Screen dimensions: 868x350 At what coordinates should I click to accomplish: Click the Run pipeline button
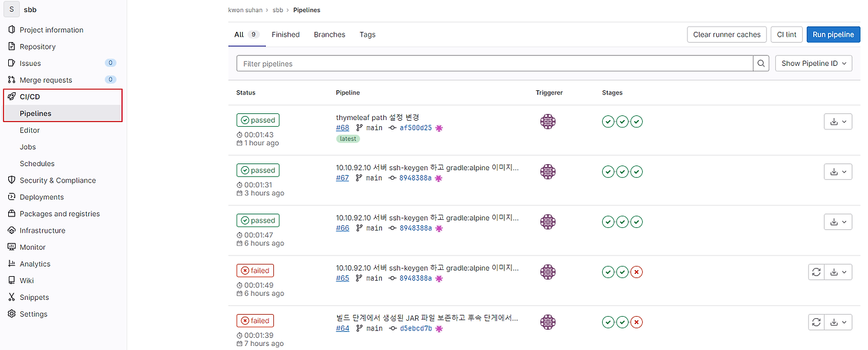click(833, 35)
